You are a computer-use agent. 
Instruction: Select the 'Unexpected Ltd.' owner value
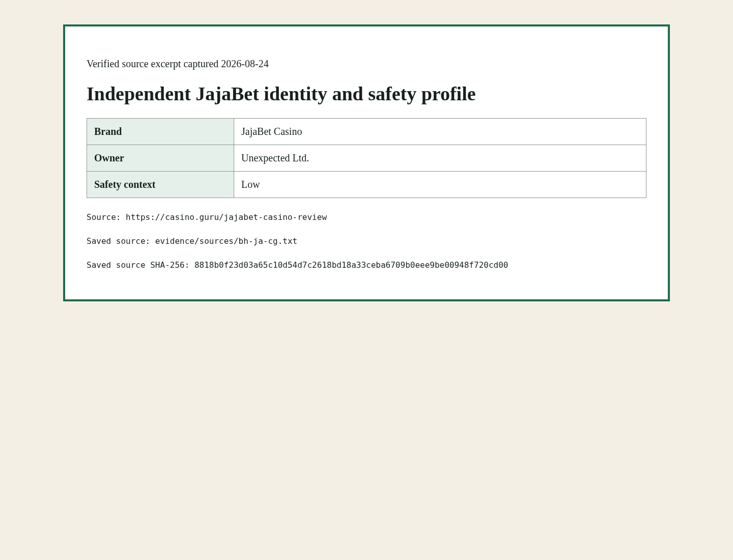[440, 158]
